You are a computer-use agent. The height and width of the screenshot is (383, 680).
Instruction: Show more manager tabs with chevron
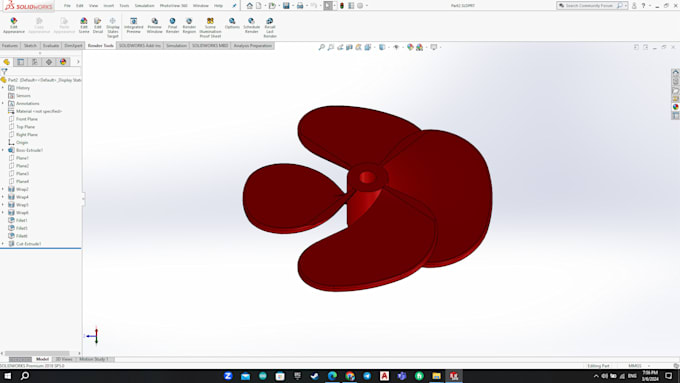click(78, 62)
